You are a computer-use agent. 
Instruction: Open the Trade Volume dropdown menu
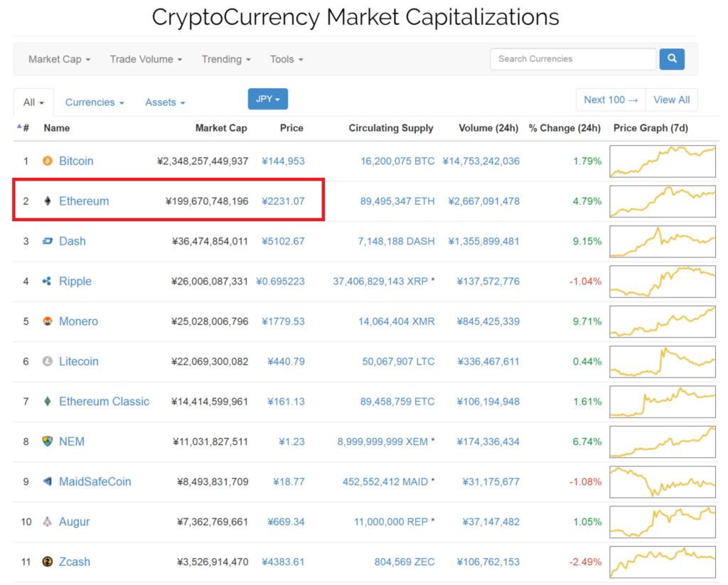tap(146, 60)
